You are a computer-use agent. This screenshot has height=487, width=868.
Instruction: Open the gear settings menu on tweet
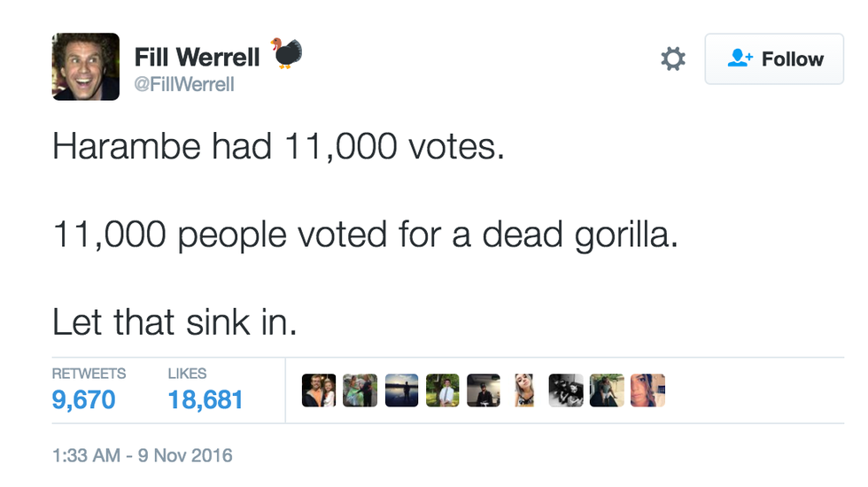click(673, 59)
